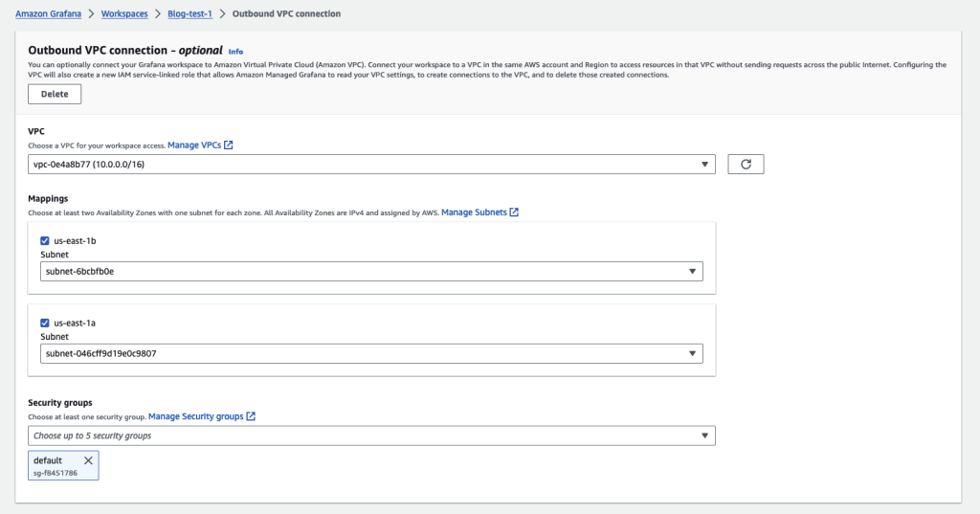980x514 pixels.
Task: Click the refresh VPC list icon button
Action: click(x=746, y=165)
